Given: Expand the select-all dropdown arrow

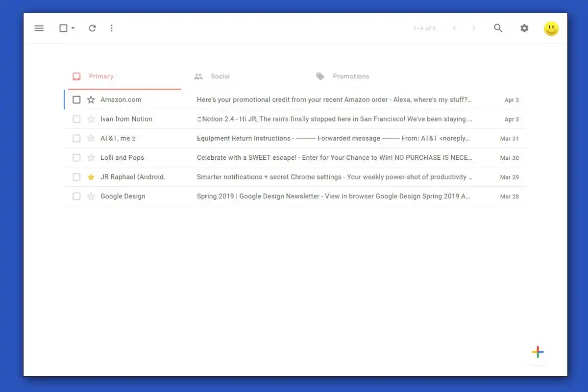Looking at the screenshot, I should (x=73, y=28).
